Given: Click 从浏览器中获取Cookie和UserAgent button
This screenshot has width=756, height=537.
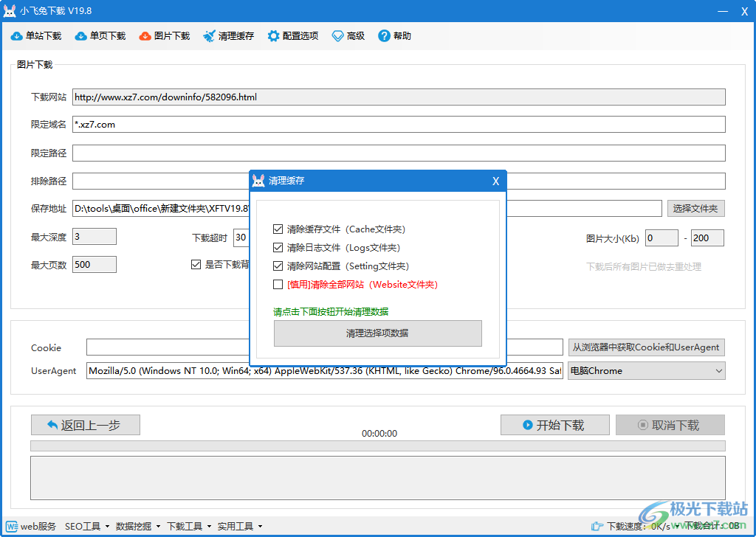Looking at the screenshot, I should click(646, 347).
